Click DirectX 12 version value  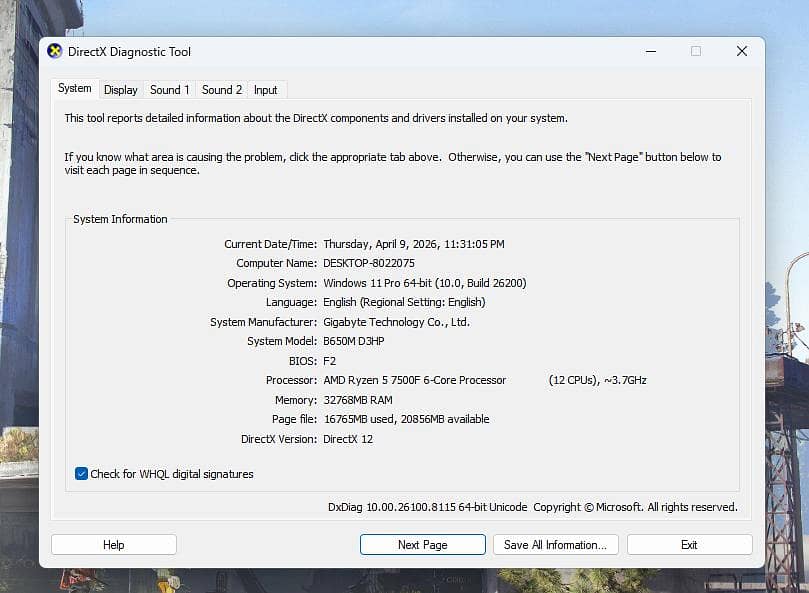[x=348, y=439]
